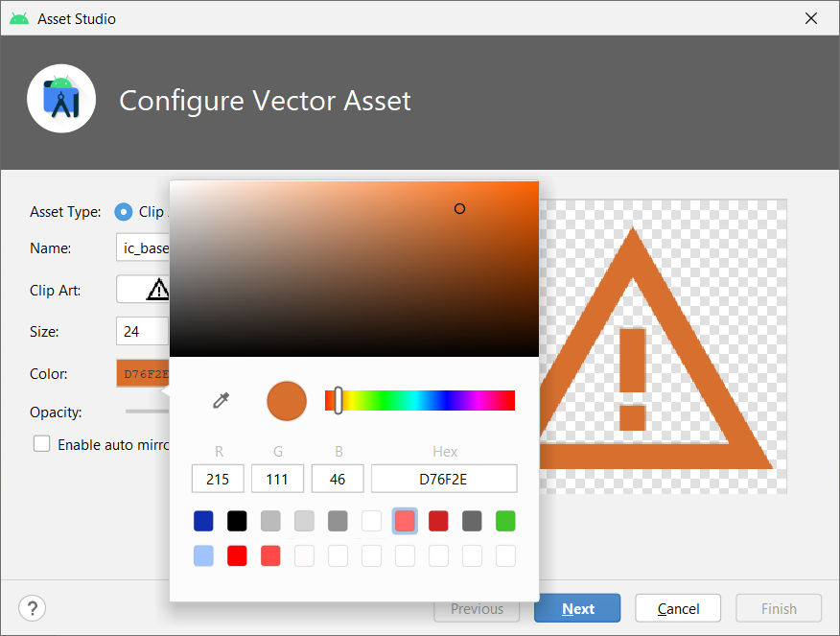Click the hue slider handle
This screenshot has width=840, height=636.
(338, 400)
